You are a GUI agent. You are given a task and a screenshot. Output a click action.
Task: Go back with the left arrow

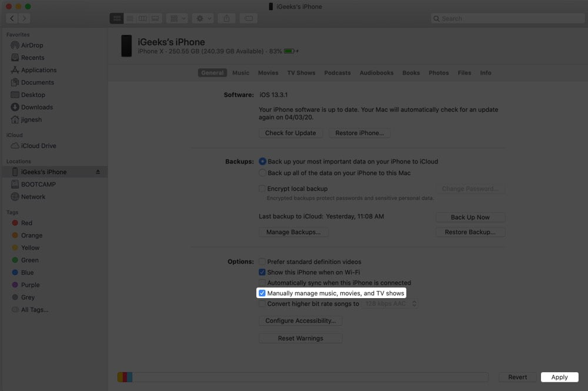click(12, 18)
